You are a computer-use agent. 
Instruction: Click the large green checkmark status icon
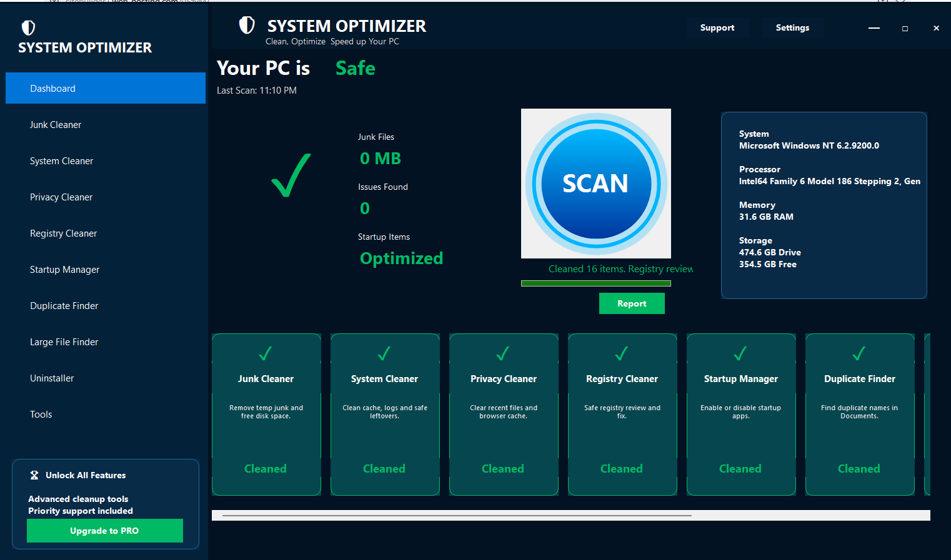pyautogui.click(x=291, y=175)
